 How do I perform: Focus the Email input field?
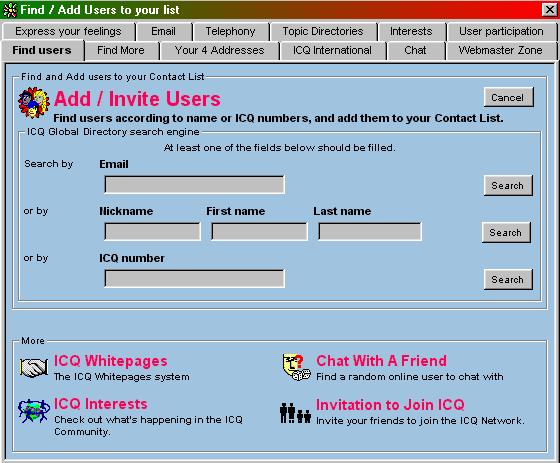(195, 185)
